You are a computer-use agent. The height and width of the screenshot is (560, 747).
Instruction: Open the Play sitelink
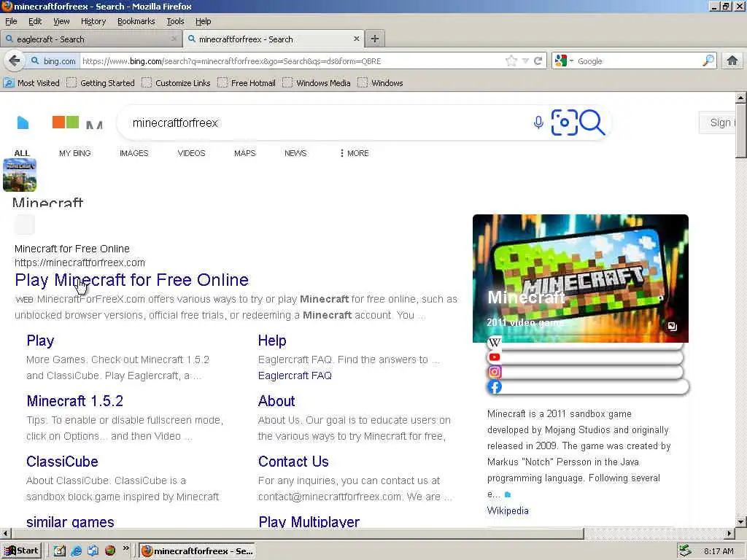[x=41, y=341]
